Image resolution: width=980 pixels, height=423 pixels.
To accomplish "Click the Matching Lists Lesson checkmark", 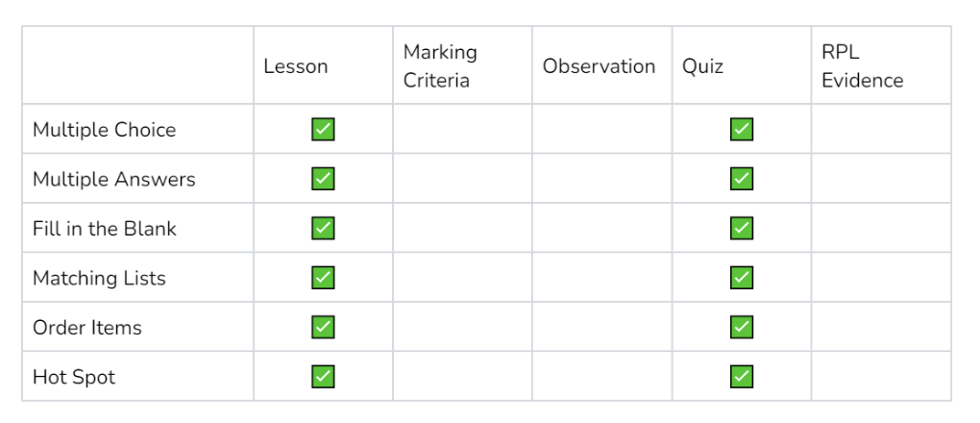I will pos(323,278).
